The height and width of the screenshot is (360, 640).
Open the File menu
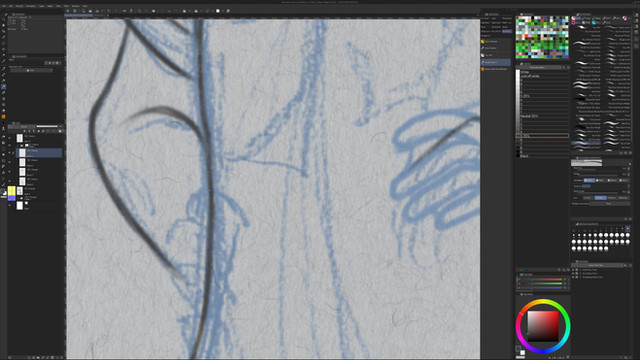pyautogui.click(x=4, y=6)
